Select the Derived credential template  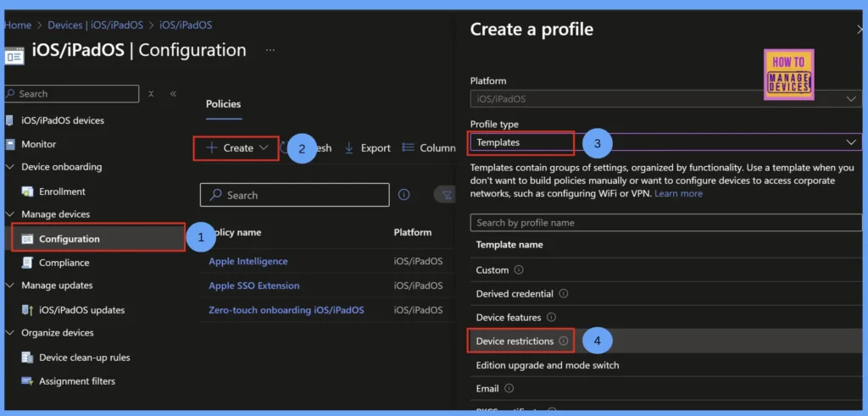pos(666,294)
